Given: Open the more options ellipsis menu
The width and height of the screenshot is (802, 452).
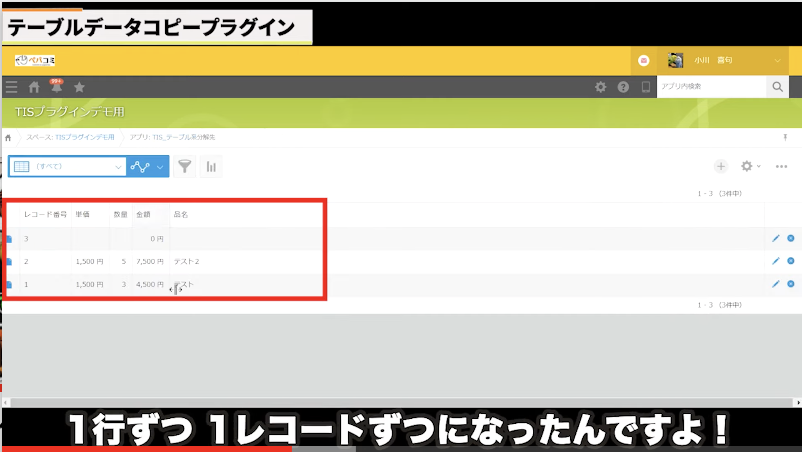Looking at the screenshot, I should click(x=782, y=166).
